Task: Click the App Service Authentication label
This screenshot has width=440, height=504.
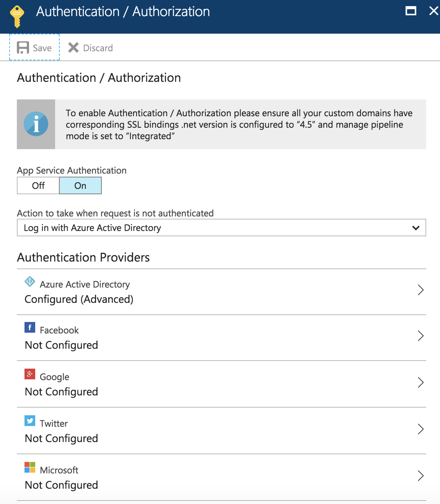Action: point(72,171)
